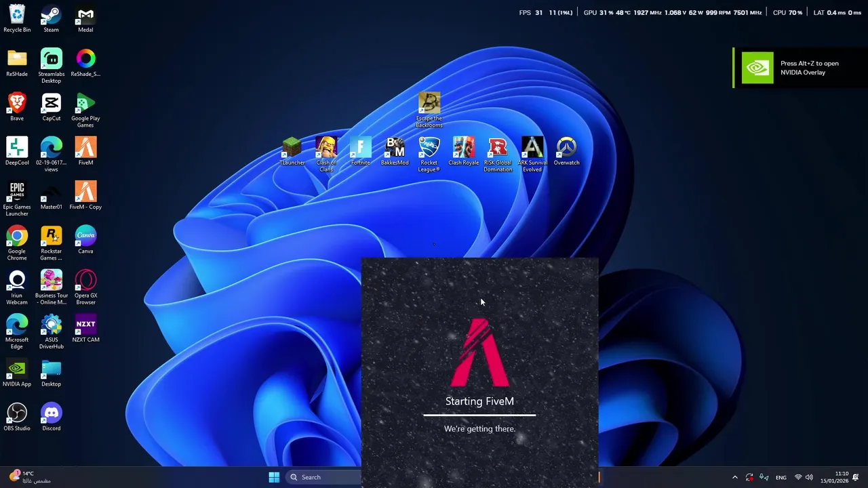Select the FiveM - Copy shortcut
This screenshot has width=868, height=488.
coord(85,195)
